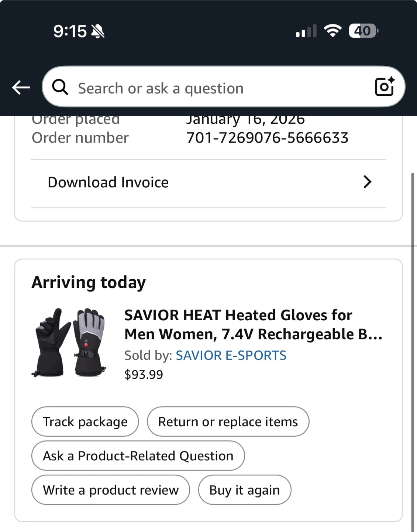This screenshot has height=532, width=417.
Task: Tap the Wi-Fi status icon
Action: [332, 31]
